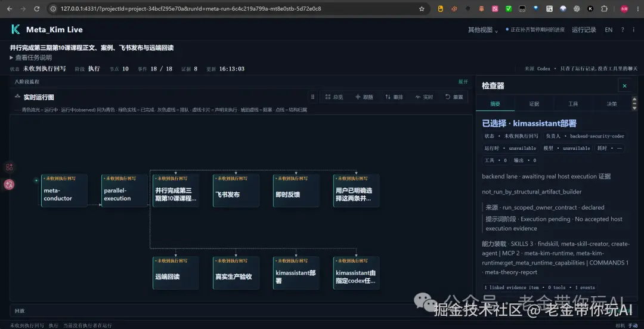Click the "1 linked evidence item" footer chip
The height and width of the screenshot is (329, 644).
(x=539, y=287)
